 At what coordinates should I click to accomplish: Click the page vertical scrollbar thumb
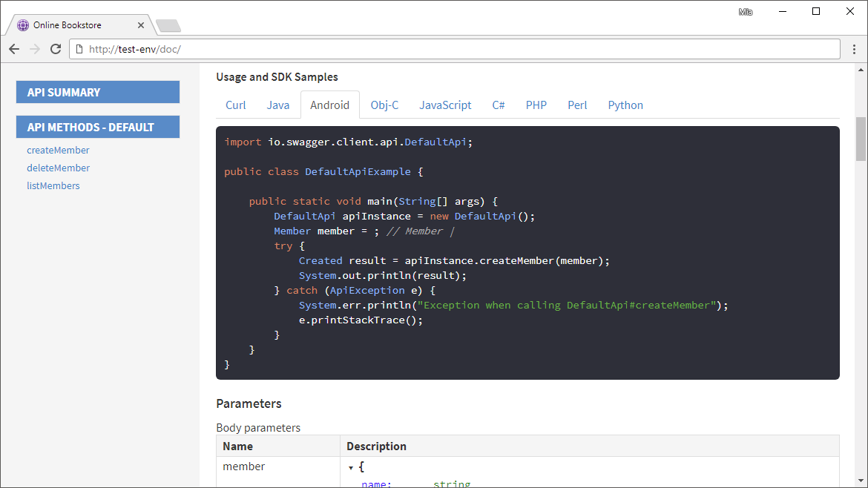pyautogui.click(x=861, y=139)
